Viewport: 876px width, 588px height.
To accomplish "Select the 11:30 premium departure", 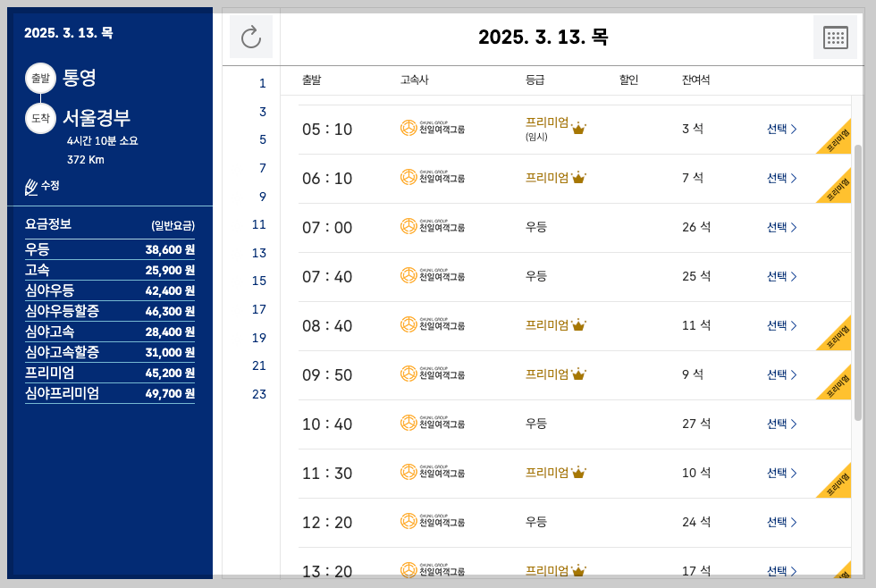I will pyautogui.click(x=781, y=473).
